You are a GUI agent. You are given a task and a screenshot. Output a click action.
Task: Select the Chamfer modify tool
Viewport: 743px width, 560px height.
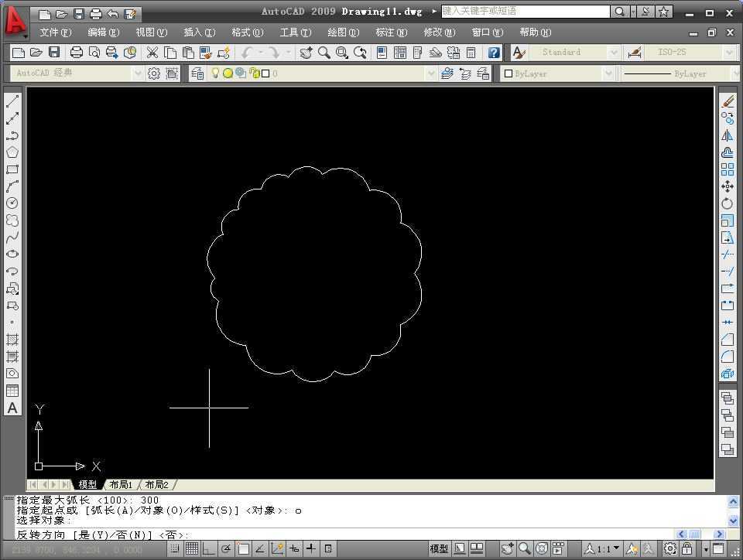[x=728, y=340]
